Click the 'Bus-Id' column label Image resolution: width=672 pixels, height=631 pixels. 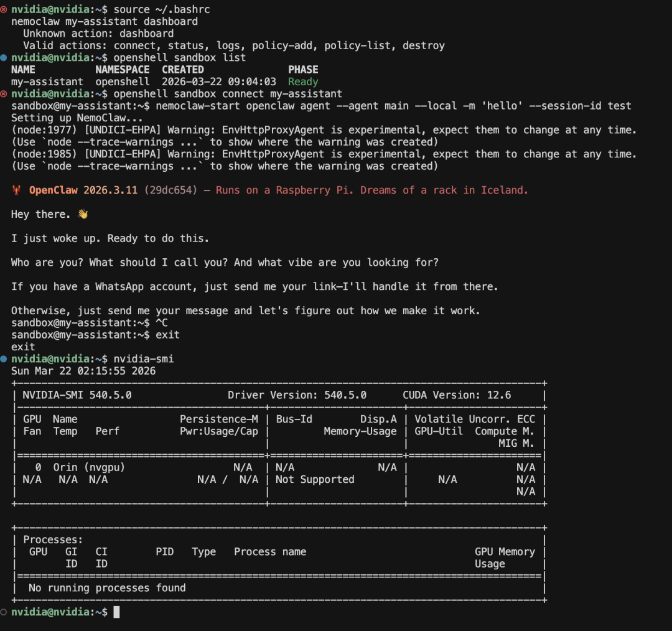tap(294, 419)
